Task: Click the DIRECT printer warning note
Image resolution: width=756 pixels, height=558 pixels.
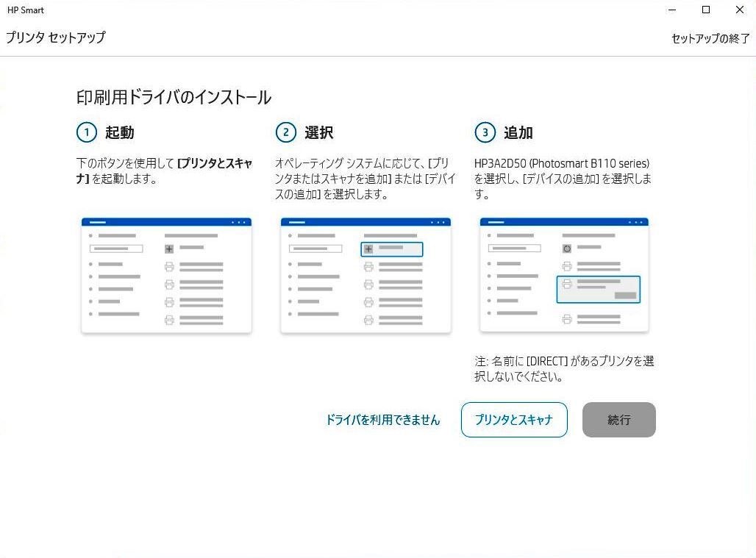Action: point(564,368)
